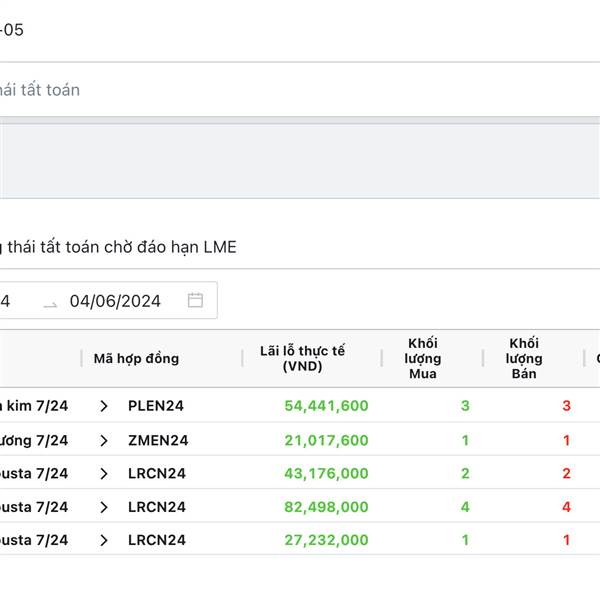Click the 'Khối lượng Bán' column header

(524, 358)
